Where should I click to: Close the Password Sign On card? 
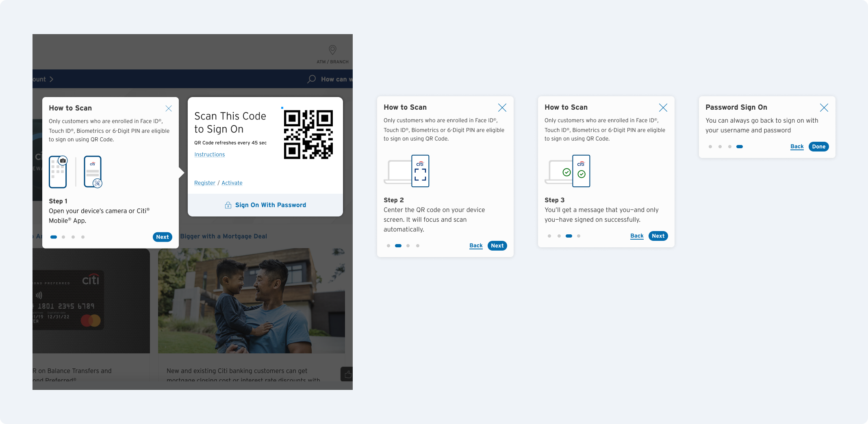point(824,108)
